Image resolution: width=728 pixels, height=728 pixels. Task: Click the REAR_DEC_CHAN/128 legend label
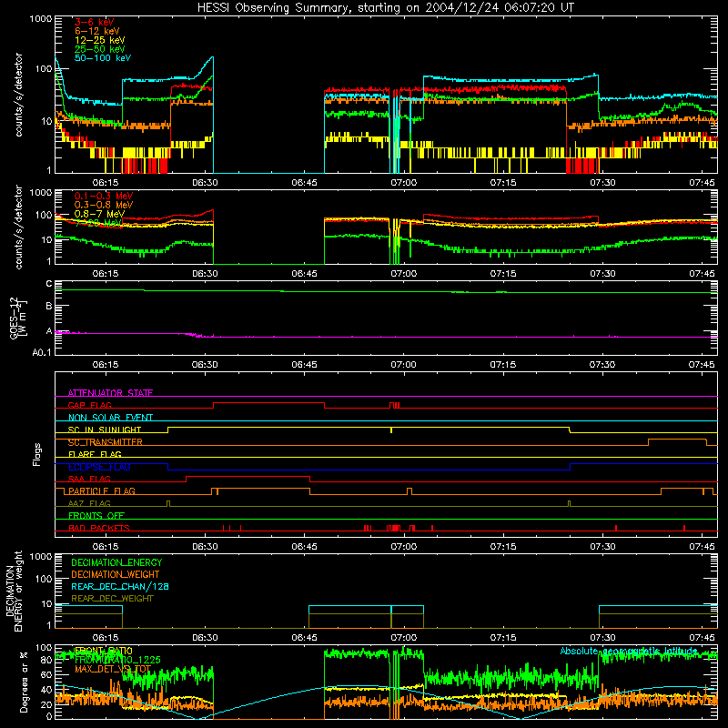pyautogui.click(x=120, y=586)
